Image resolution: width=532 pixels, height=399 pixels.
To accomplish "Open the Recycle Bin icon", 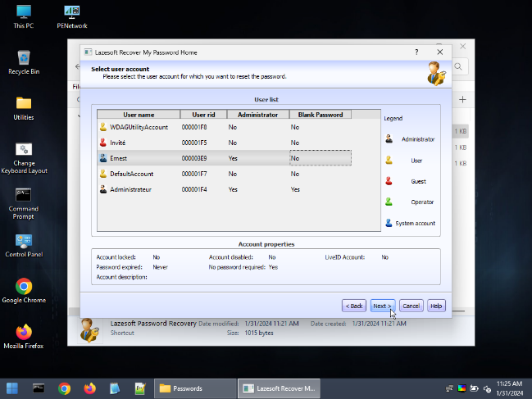I will 24,62.
